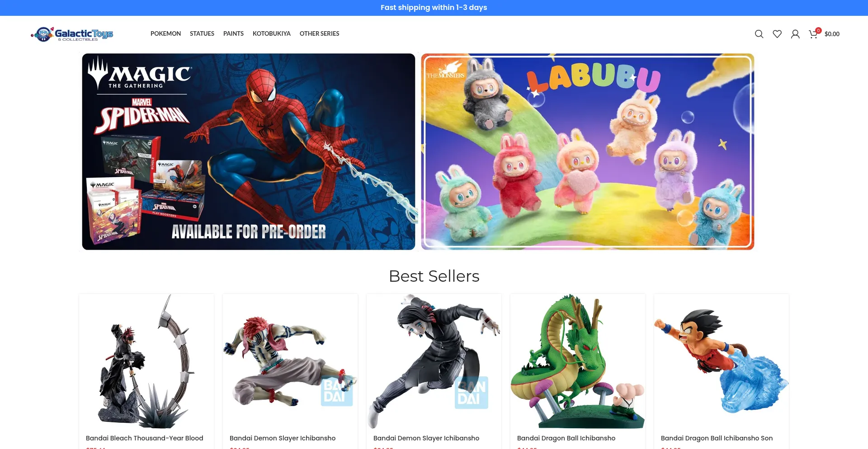Open the PAINTS menu item

coord(233,33)
